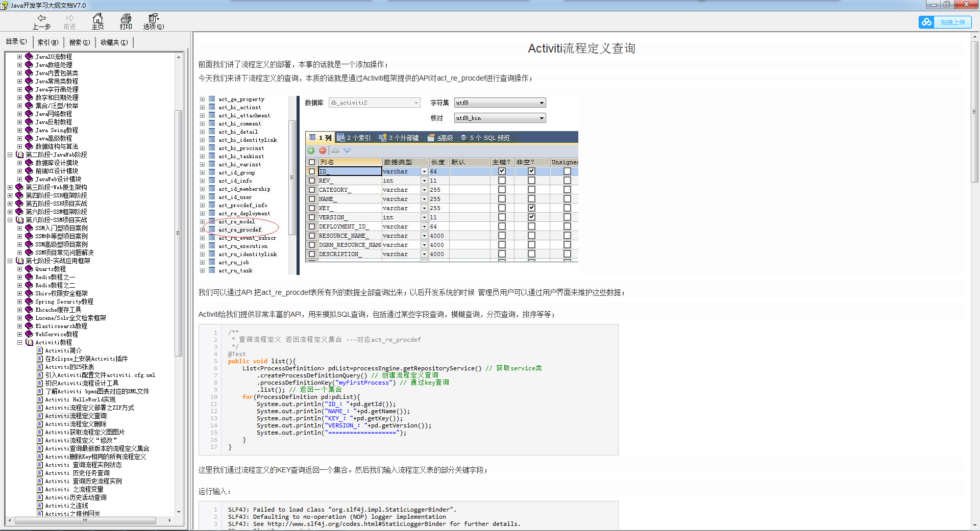The height and width of the screenshot is (531, 980).
Task: Open topic 在Eclipse上安装Activiti插件
Action: [86, 359]
